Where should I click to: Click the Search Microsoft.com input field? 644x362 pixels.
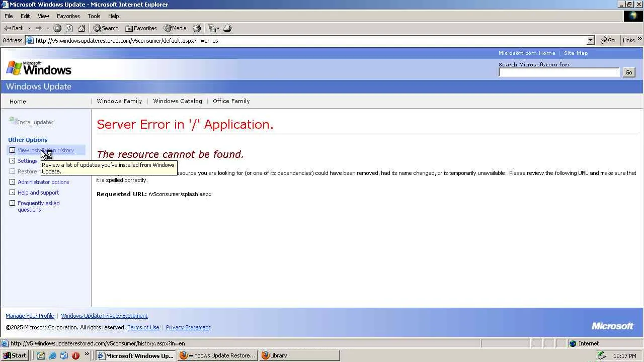(559, 72)
